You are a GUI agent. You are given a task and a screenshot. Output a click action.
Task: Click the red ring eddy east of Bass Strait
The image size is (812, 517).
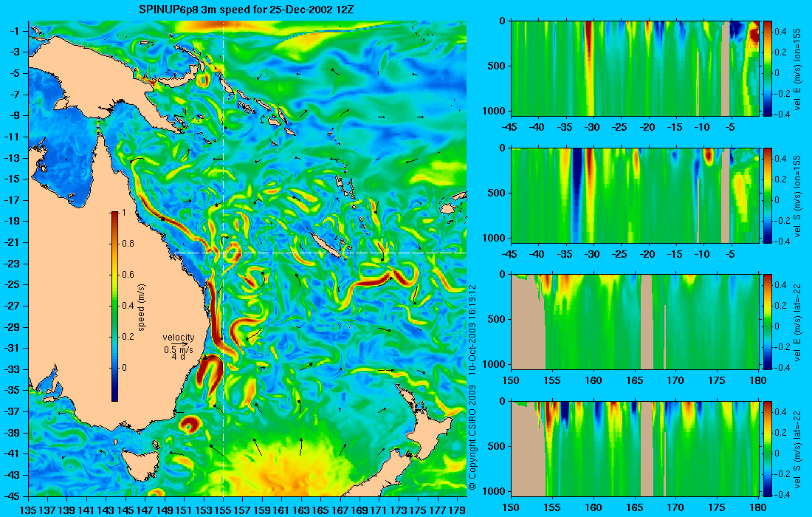188,424
